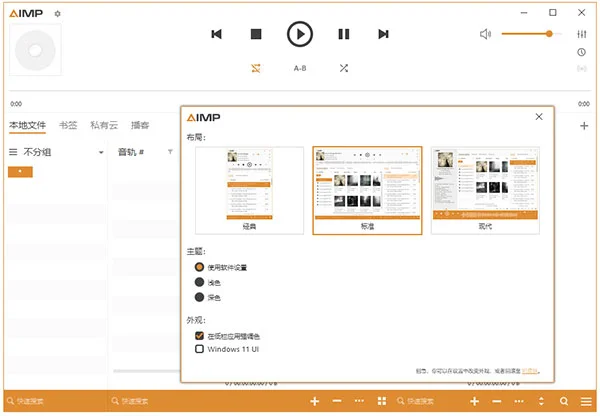
Task: Select the 使用软件设置 theme radio button
Action: tap(199, 267)
